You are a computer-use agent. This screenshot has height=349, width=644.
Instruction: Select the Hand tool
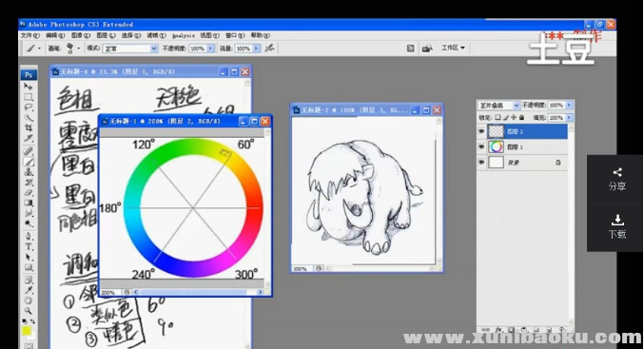pos(29,301)
